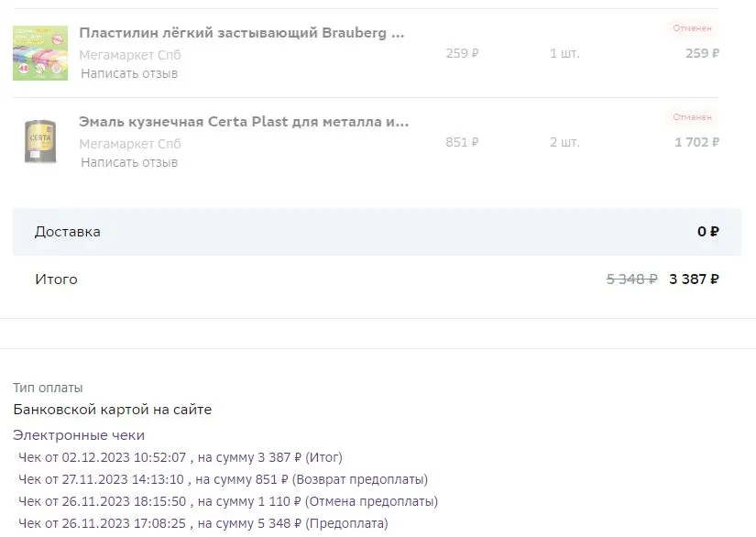Click delivery cost '0 ₽'
This screenshot has width=756, height=537.
point(708,232)
